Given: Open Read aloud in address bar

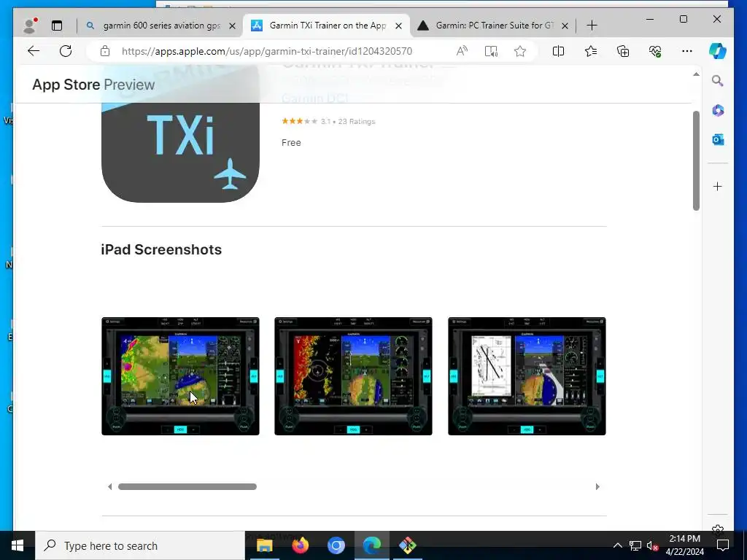Looking at the screenshot, I should 462,51.
